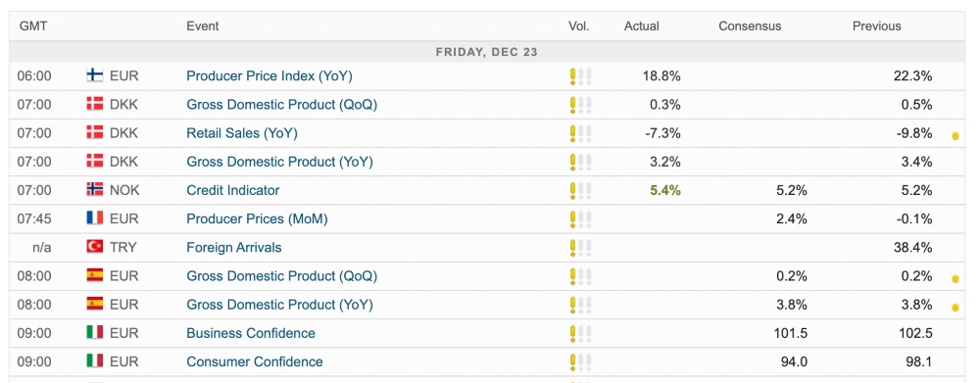This screenshot has height=383, width=980.
Task: Click the yellow dot next to Retail Sales previous value
Action: tap(955, 135)
